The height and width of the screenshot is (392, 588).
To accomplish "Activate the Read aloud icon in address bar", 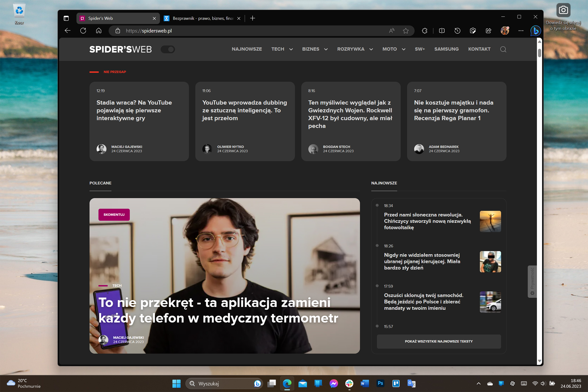I will tap(392, 31).
